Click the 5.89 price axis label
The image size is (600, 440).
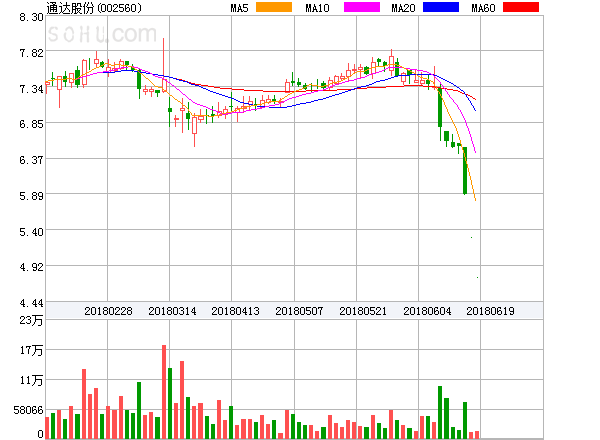coord(31,196)
